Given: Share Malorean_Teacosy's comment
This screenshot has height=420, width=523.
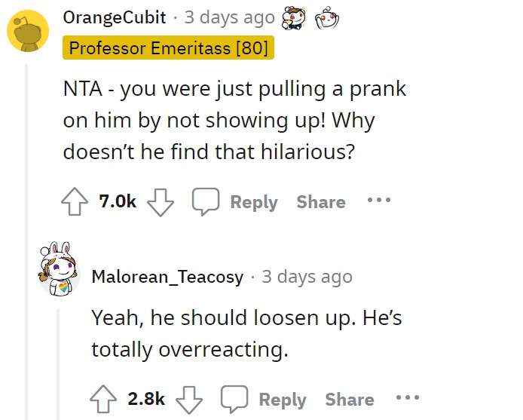Looking at the screenshot, I should pos(350,400).
